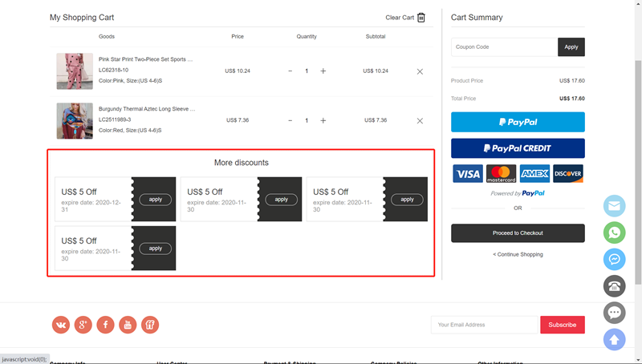
Task: Open the WhatsApp chat floating icon
Action: click(614, 233)
